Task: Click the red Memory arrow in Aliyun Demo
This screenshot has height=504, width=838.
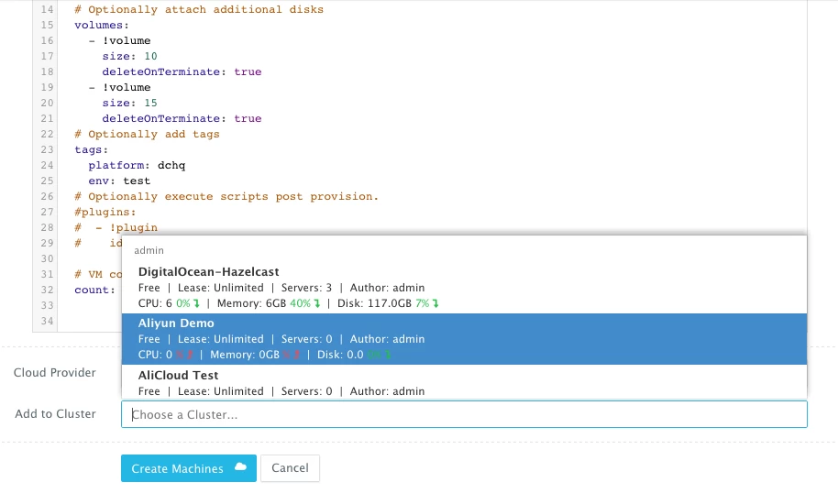Action: tap(297, 355)
